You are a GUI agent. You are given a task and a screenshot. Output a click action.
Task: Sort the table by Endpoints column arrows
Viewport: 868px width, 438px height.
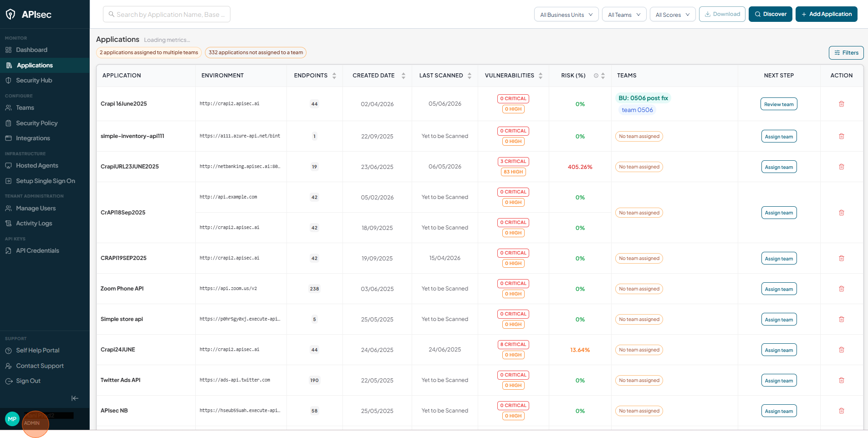334,76
